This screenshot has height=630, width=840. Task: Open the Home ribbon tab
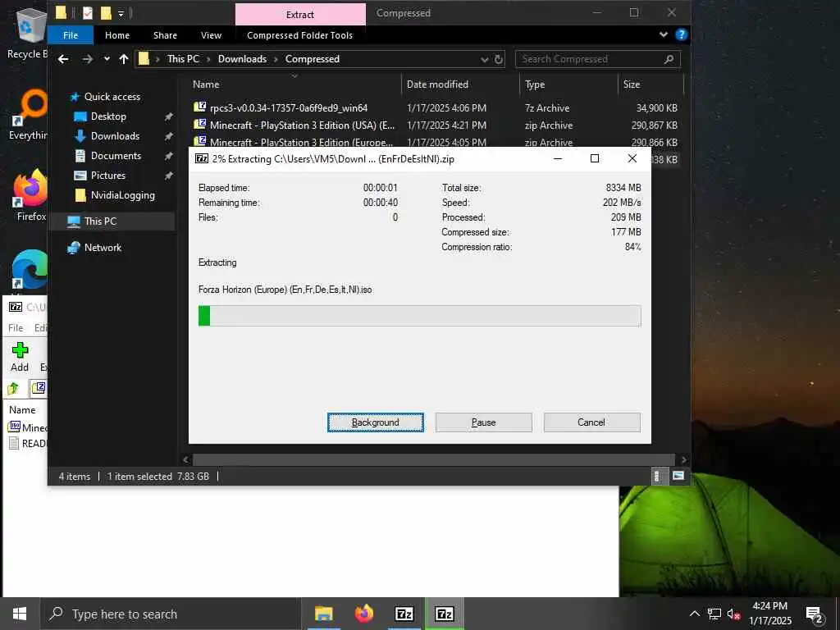click(x=116, y=35)
